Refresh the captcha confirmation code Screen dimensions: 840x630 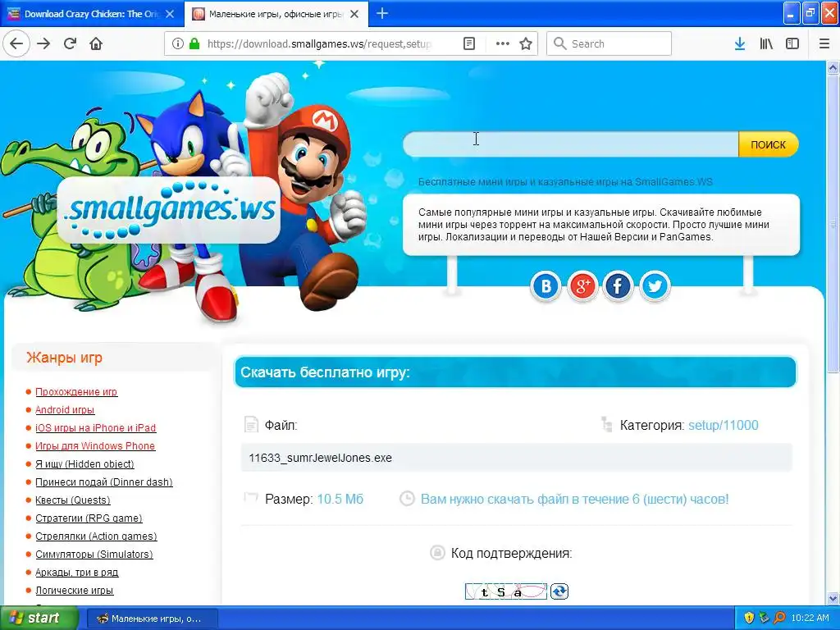559,591
